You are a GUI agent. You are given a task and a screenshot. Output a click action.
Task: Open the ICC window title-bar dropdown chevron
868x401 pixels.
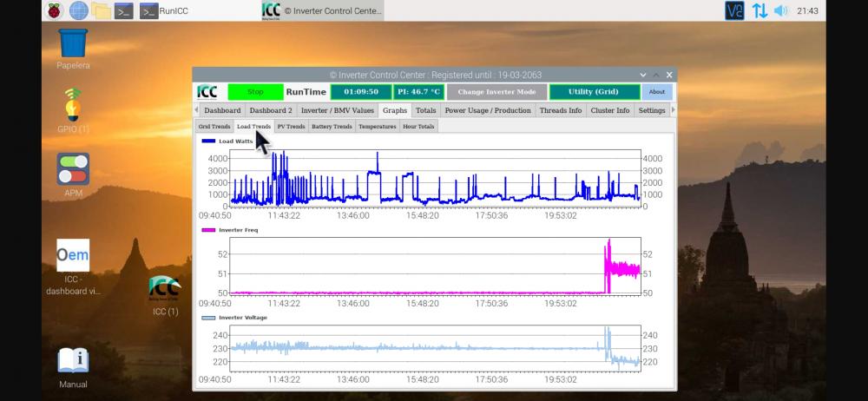point(642,75)
